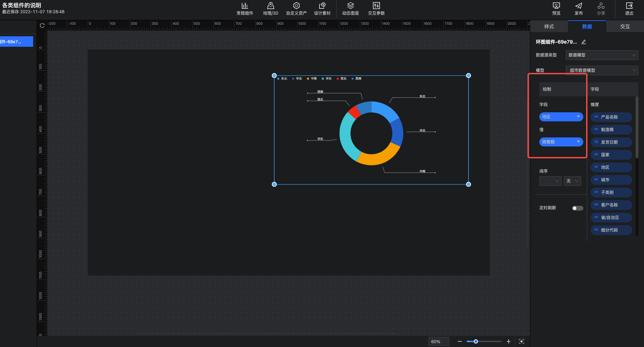Select the 制造商 dimension field
Viewport: 644px width, 347px height.
point(611,130)
